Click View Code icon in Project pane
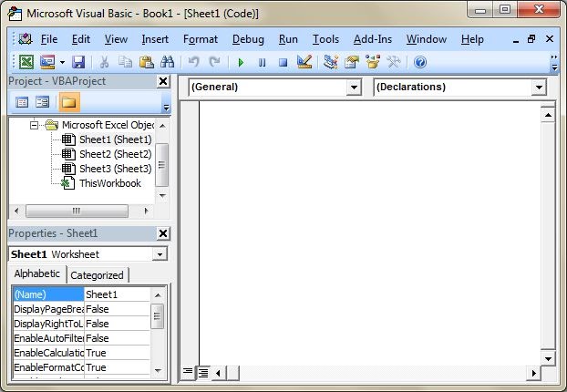567x392 pixels. point(22,102)
